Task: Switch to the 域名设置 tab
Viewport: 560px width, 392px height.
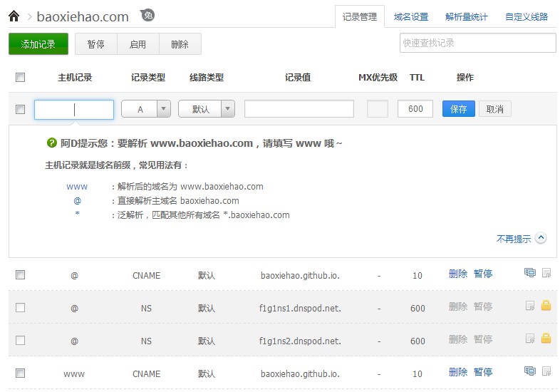Action: [x=411, y=17]
